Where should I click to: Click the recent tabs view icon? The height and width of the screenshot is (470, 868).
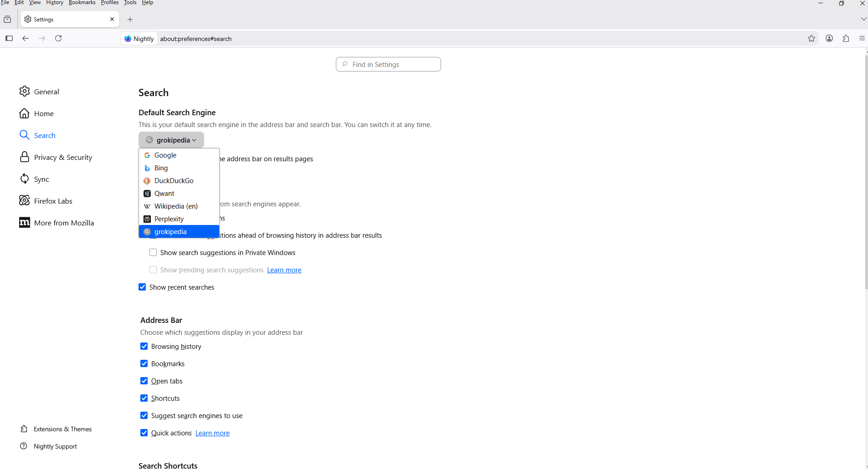tap(7, 19)
